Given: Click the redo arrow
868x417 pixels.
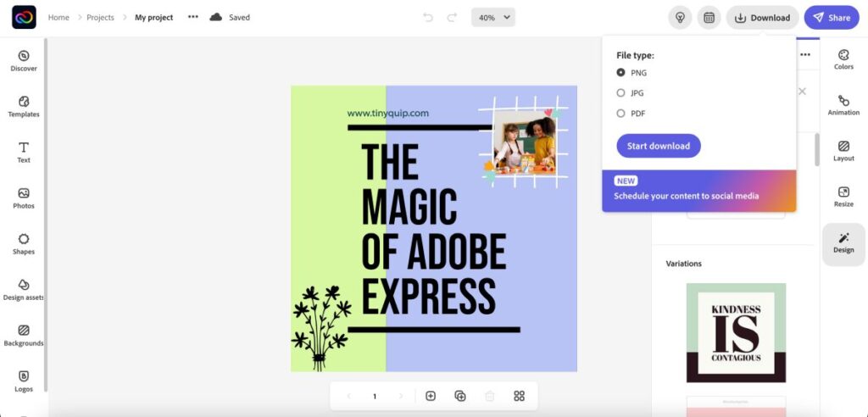Looking at the screenshot, I should pos(453,17).
